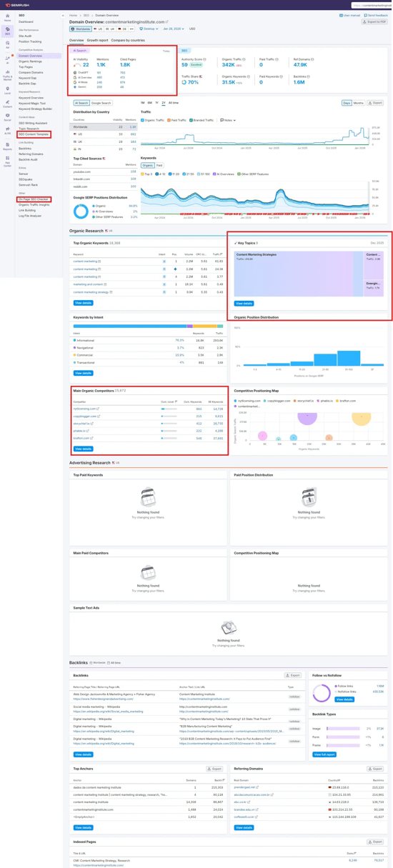Toggle the 21-50 positions checkbox
The width and height of the screenshot is (393, 868).
tap(184, 174)
